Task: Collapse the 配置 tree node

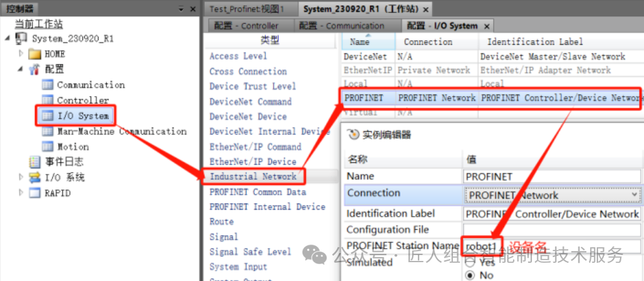Action: [21, 69]
